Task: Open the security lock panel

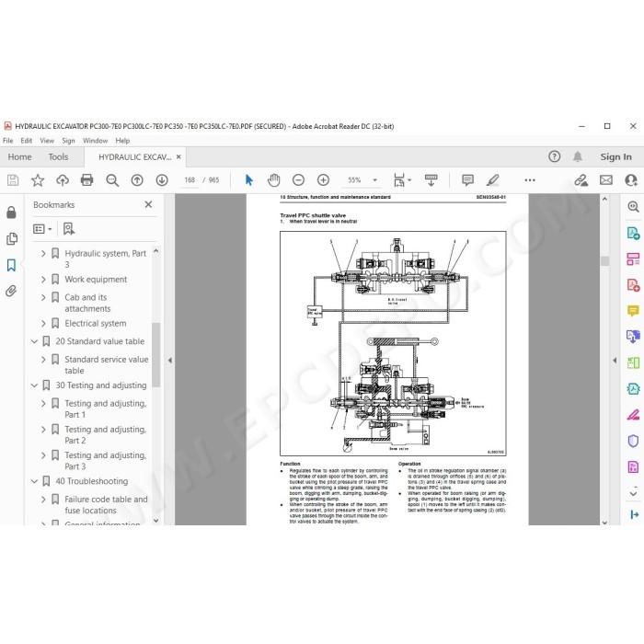Action: tap(11, 212)
